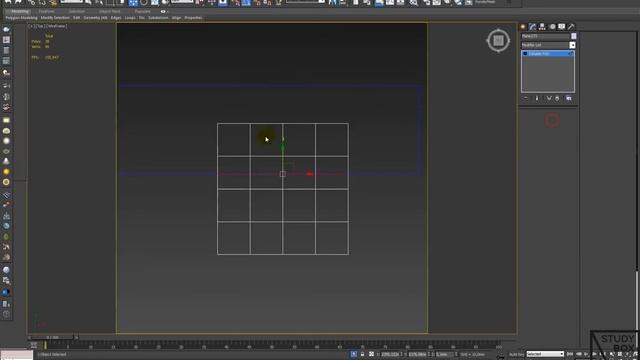Image resolution: width=640 pixels, height=360 pixels.
Task: Toggle Show End Result below modifier stack
Action: click(537, 98)
